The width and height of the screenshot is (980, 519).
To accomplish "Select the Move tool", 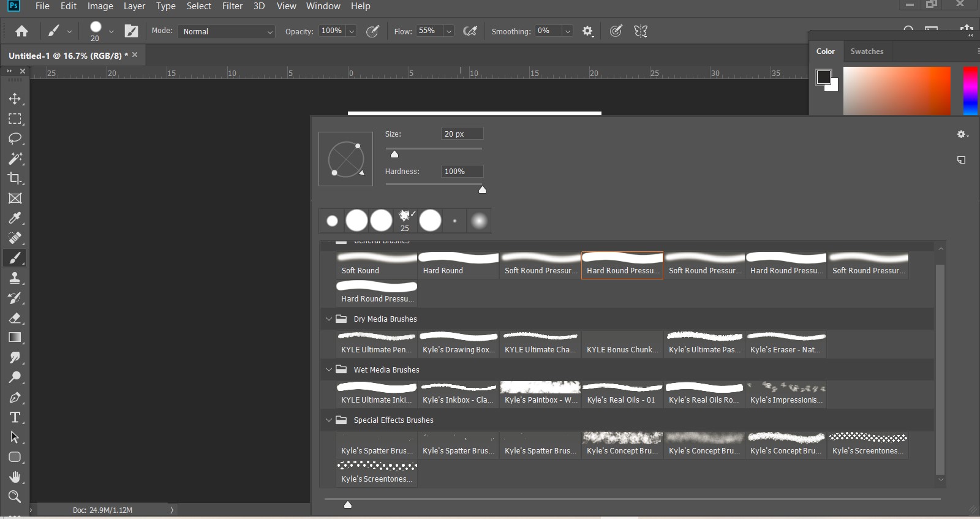I will [x=15, y=99].
